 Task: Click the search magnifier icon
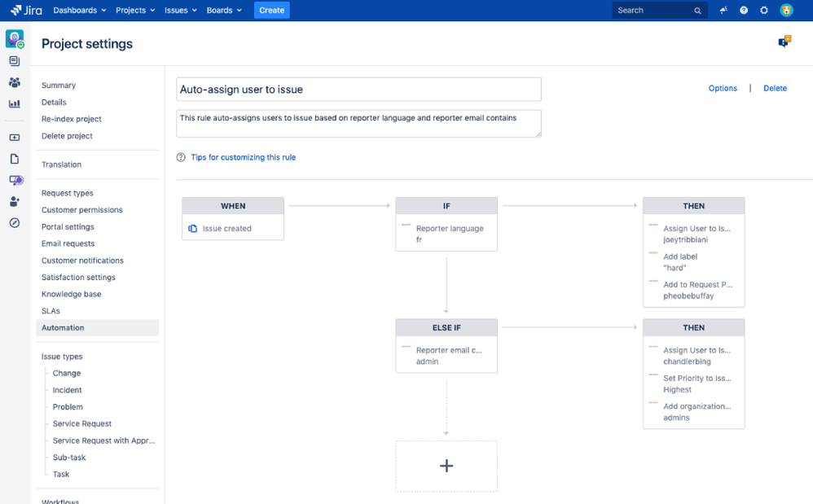pyautogui.click(x=698, y=11)
